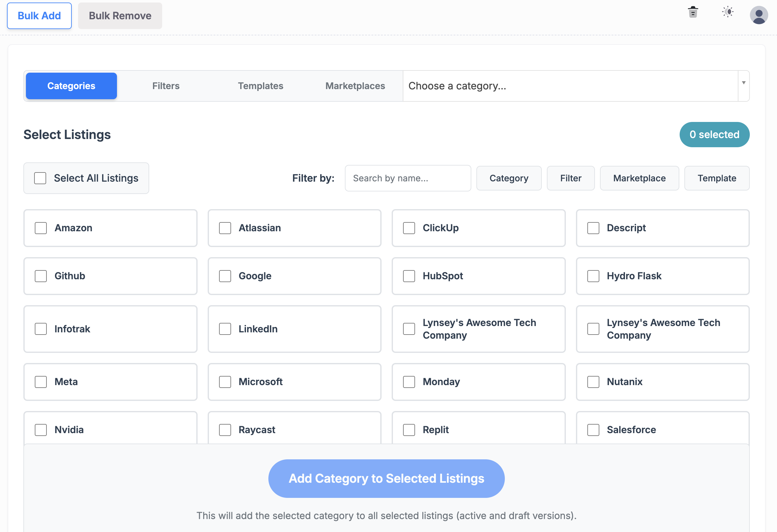Open the trash bin icon
The height and width of the screenshot is (532, 777).
coord(693,12)
